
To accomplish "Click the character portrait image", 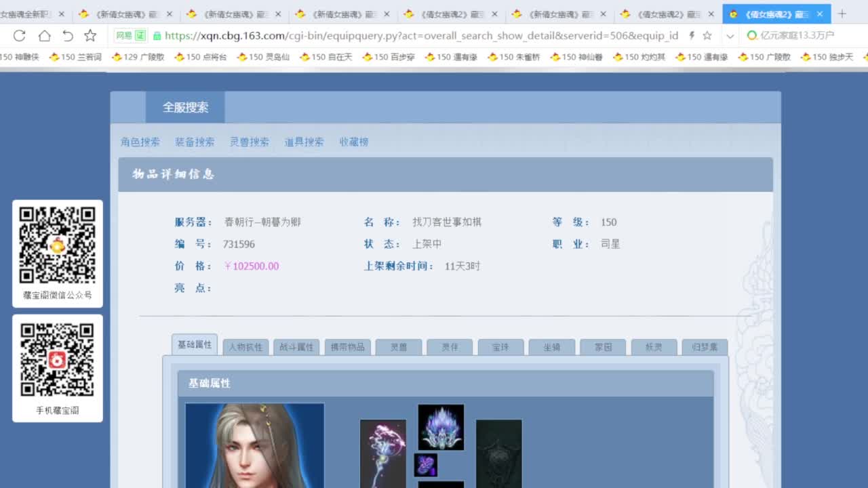I will click(255, 445).
